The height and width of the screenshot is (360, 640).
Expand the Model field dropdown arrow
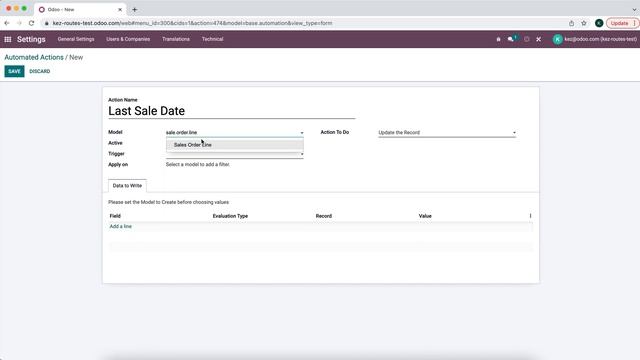pyautogui.click(x=302, y=133)
